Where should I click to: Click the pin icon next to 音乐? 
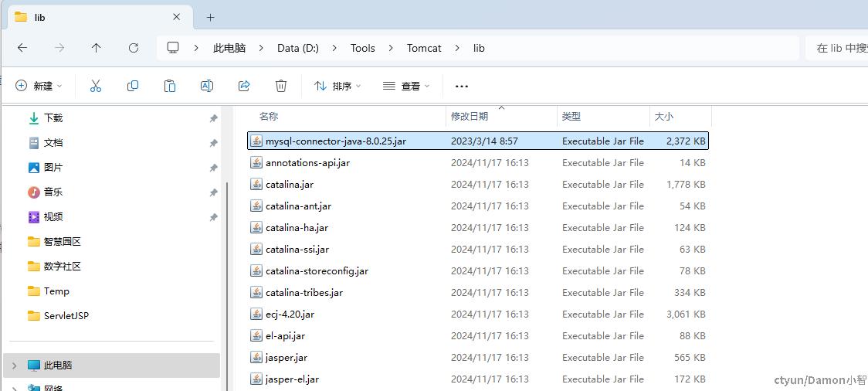click(x=213, y=192)
